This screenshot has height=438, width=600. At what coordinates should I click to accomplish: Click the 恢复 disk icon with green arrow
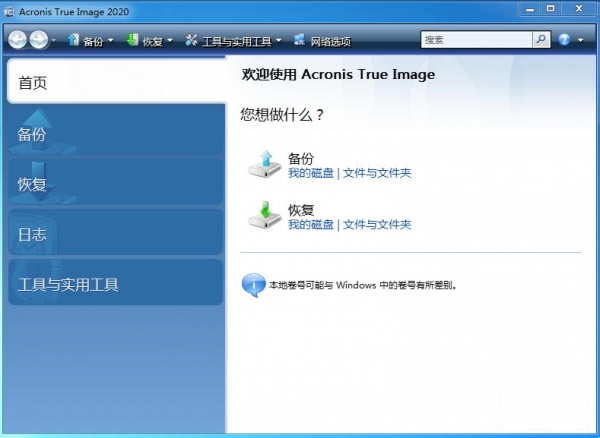point(265,215)
